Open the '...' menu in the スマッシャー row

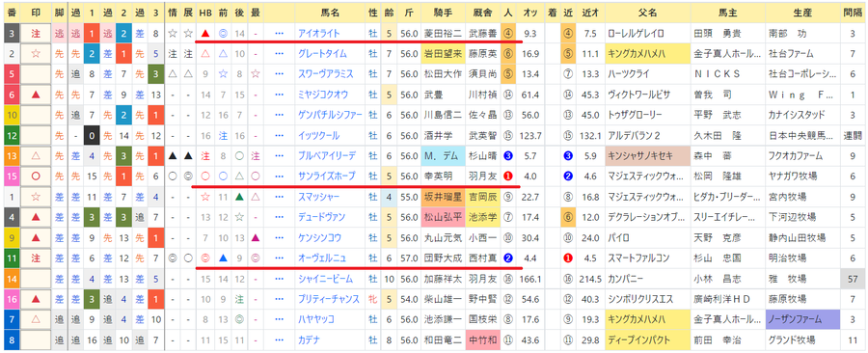click(x=279, y=197)
